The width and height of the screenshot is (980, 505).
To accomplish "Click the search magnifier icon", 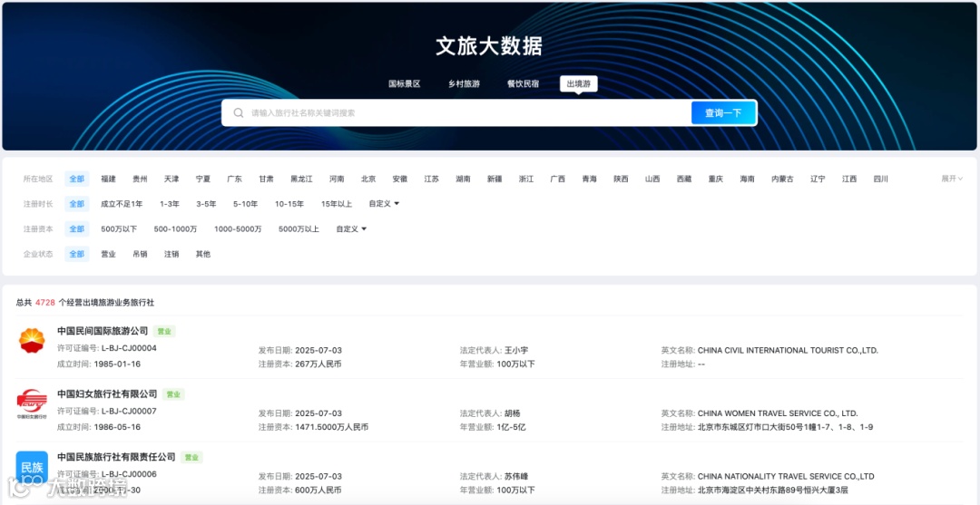I will click(x=238, y=113).
